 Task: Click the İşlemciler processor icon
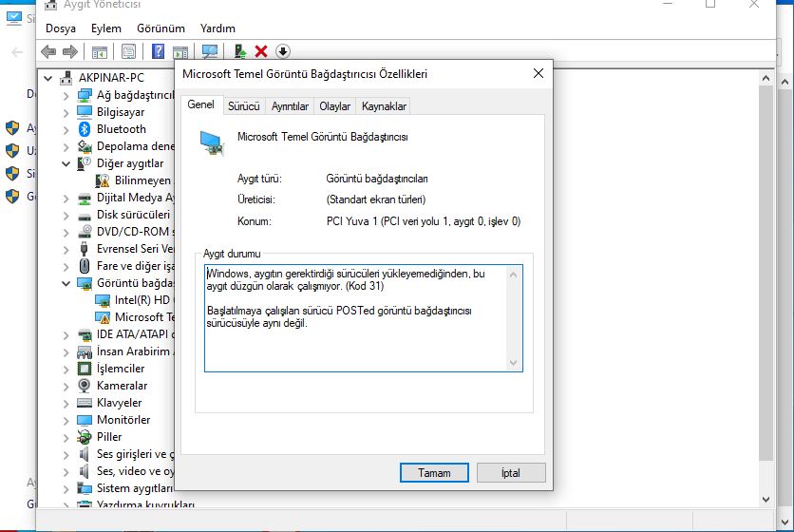coord(85,369)
